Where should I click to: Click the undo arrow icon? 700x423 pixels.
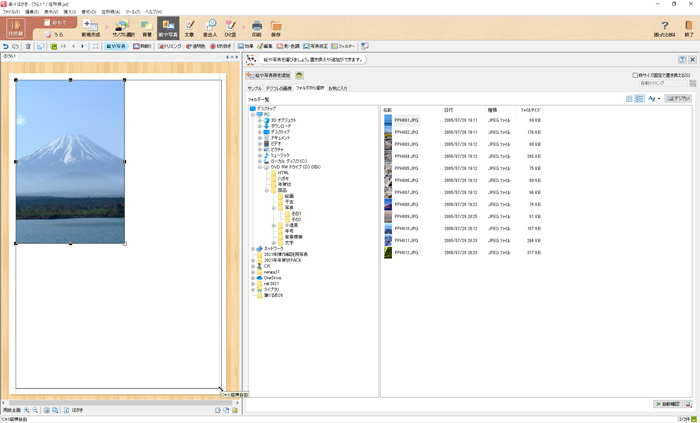[6, 46]
